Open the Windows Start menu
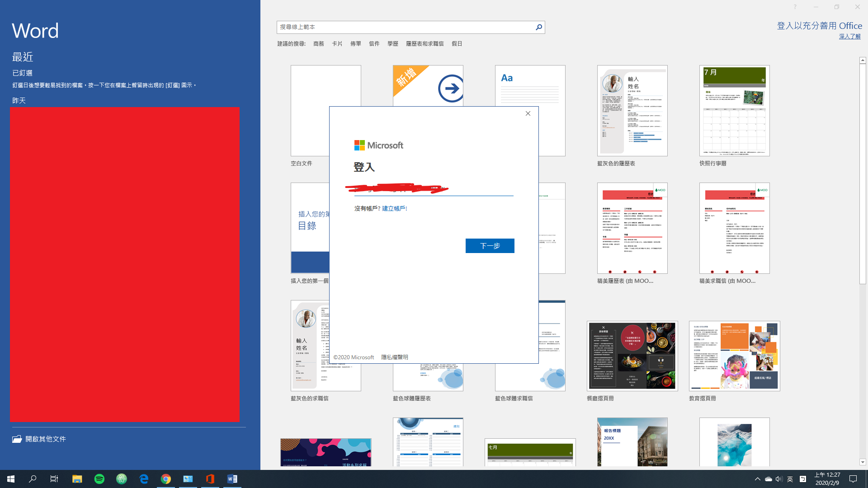The width and height of the screenshot is (868, 488). [11, 479]
